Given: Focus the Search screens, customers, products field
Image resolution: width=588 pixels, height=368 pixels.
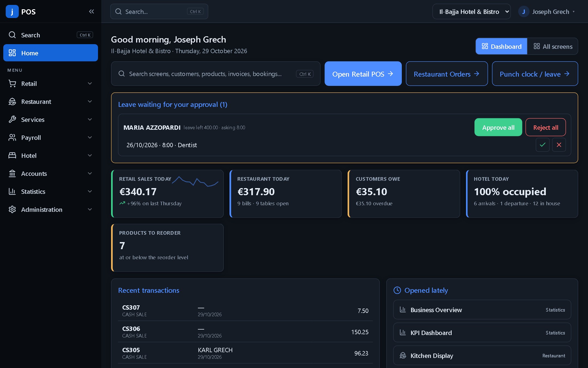Looking at the screenshot, I should (216, 74).
